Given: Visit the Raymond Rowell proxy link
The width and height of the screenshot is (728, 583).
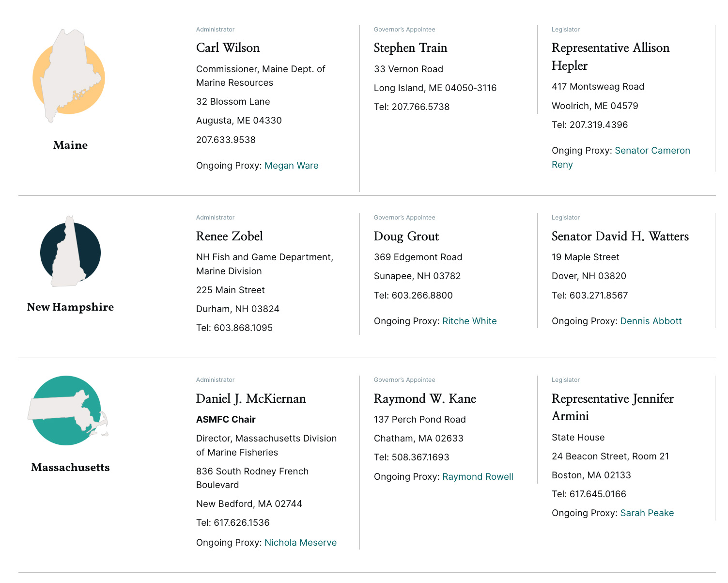Looking at the screenshot, I should pyautogui.click(x=478, y=477).
